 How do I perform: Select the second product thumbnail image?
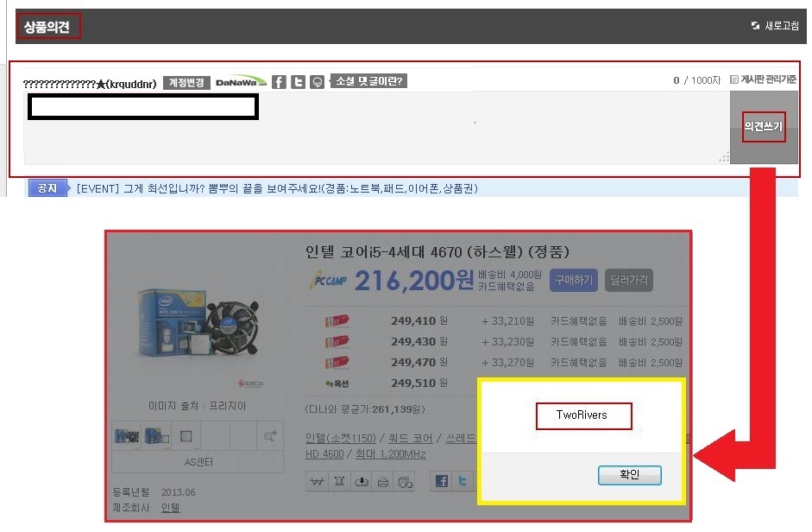pyautogui.click(x=157, y=436)
